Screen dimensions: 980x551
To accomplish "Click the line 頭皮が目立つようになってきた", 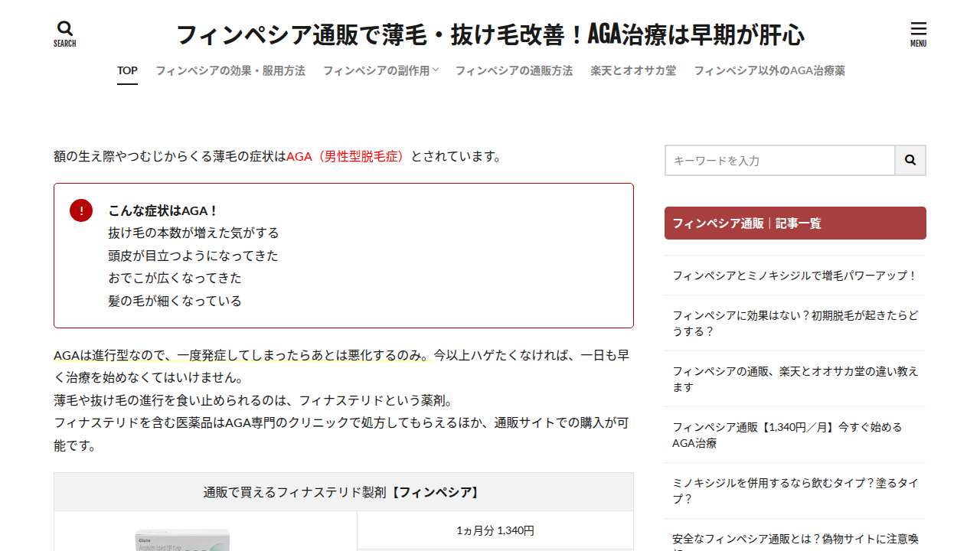I will [194, 256].
